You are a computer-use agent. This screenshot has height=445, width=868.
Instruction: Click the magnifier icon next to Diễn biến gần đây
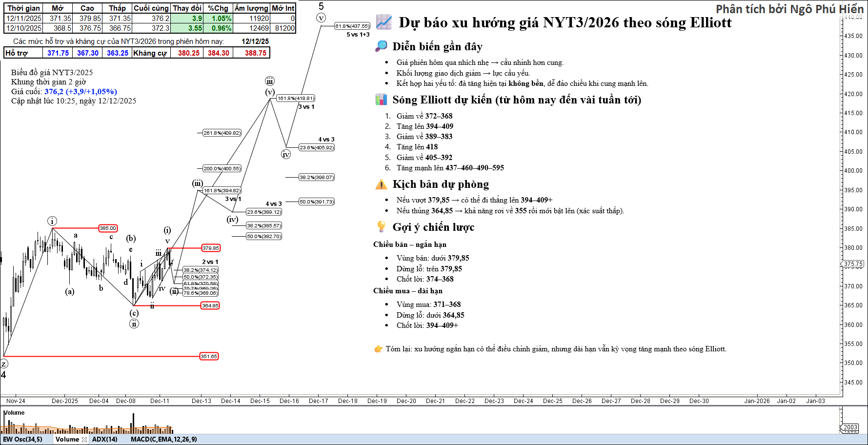(381, 46)
